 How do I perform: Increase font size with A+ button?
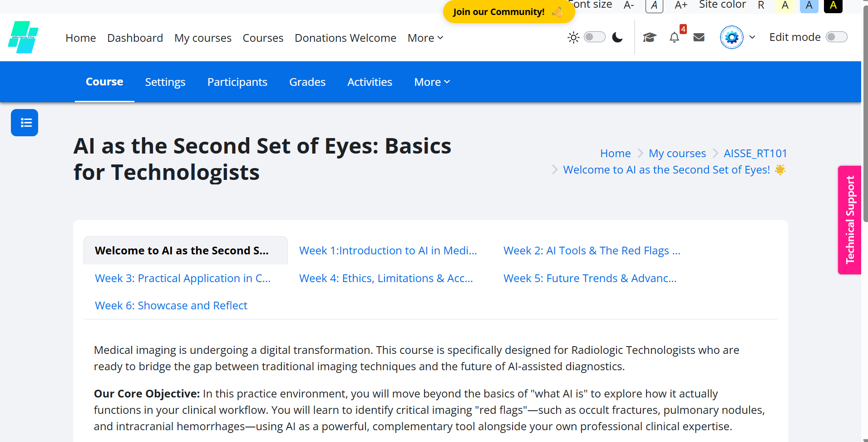pyautogui.click(x=681, y=5)
